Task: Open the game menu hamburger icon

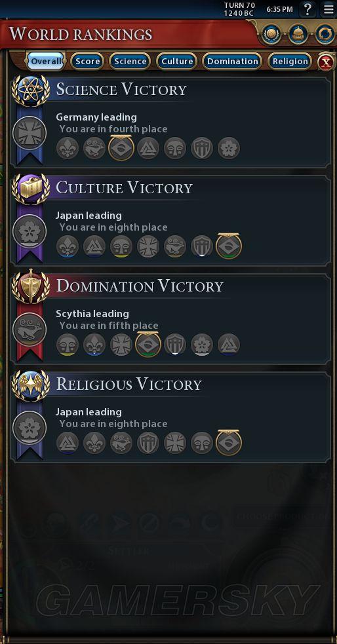Action: pyautogui.click(x=328, y=9)
